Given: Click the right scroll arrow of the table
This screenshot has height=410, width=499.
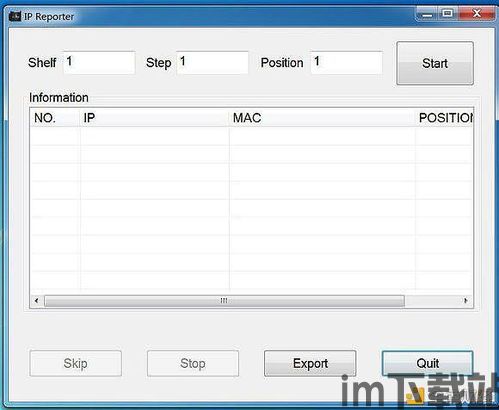Looking at the screenshot, I should (x=466, y=301).
